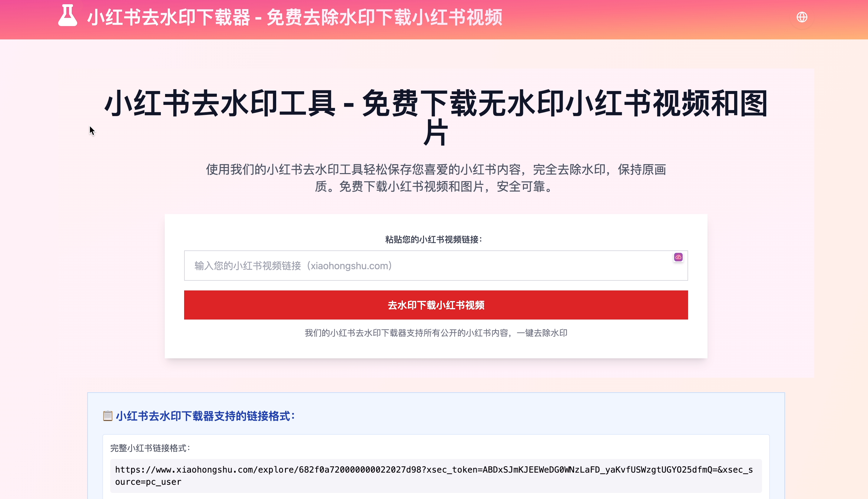Focus the 小红书视频链接 input field
The width and height of the screenshot is (868, 499).
pyautogui.click(x=436, y=266)
